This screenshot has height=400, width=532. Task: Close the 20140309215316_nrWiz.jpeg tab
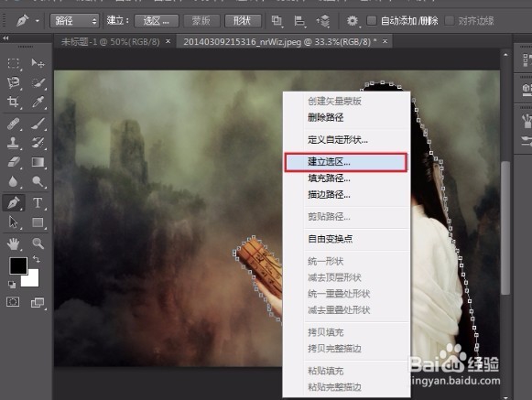coord(385,41)
